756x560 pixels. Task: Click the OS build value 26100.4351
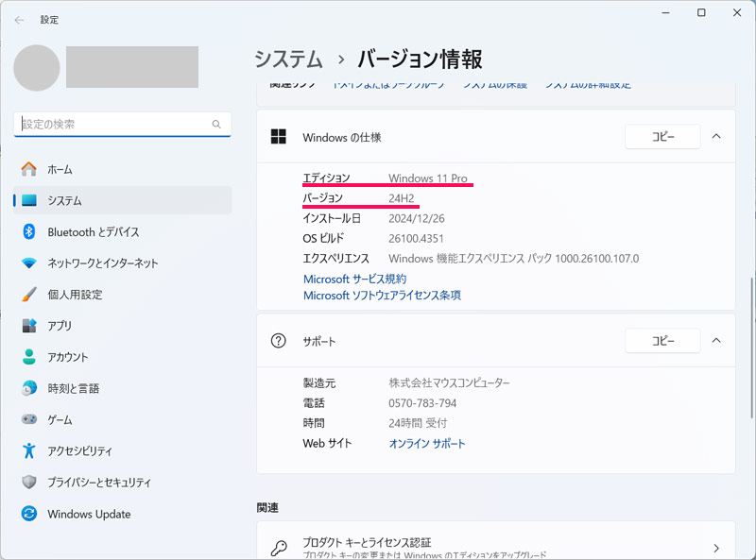[x=416, y=239]
